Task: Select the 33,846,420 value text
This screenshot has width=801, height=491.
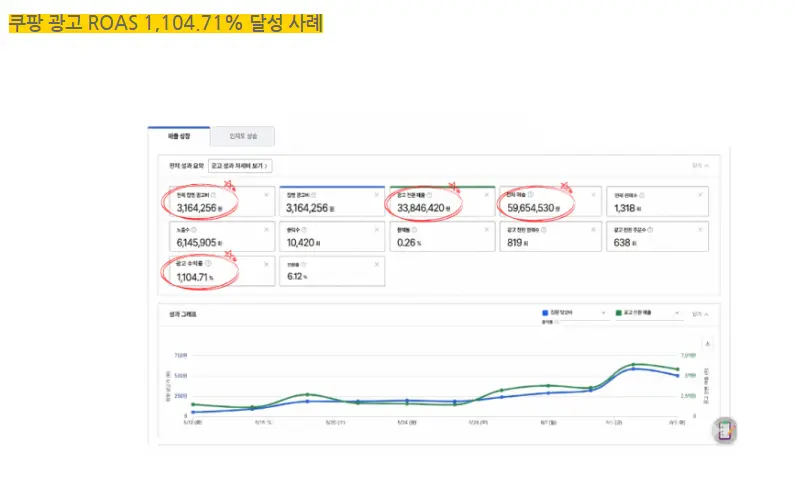Action: tap(423, 208)
